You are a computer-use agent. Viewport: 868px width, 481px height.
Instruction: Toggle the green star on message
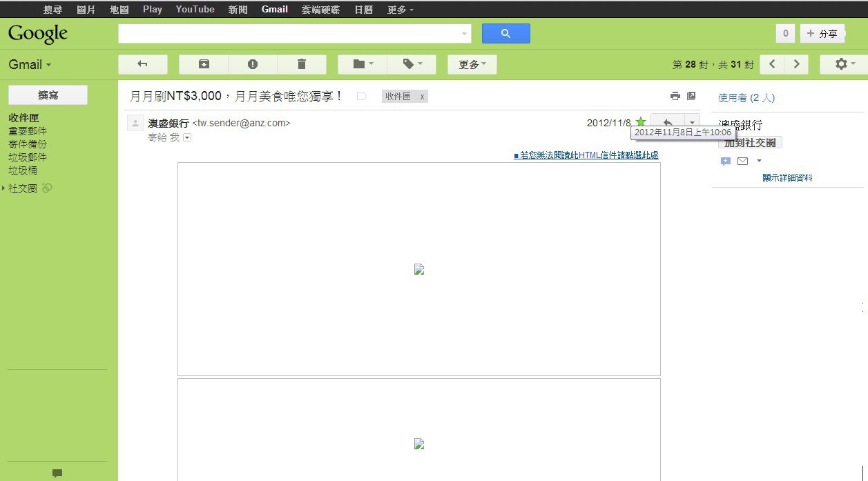tap(641, 122)
